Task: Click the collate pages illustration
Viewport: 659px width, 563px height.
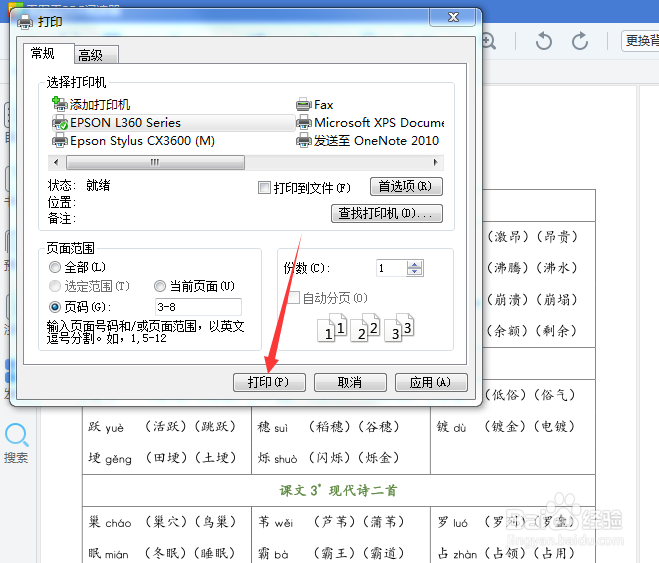Action: coord(365,327)
